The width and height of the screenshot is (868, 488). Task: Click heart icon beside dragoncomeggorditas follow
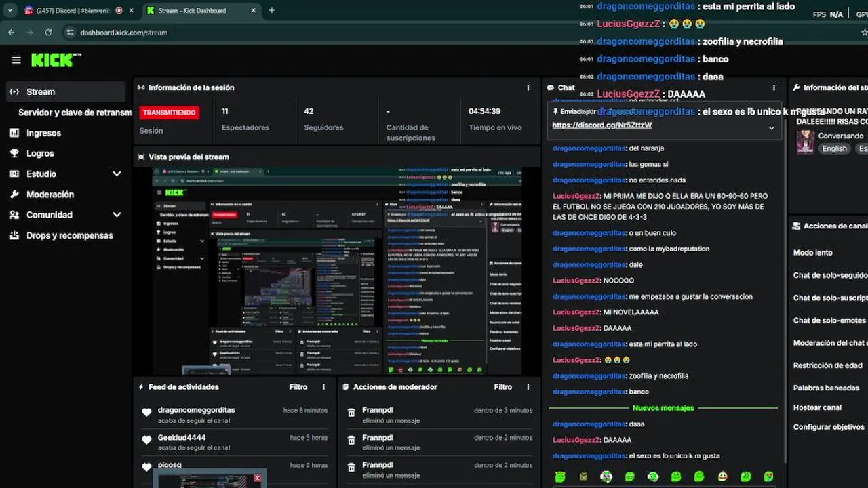click(146, 413)
